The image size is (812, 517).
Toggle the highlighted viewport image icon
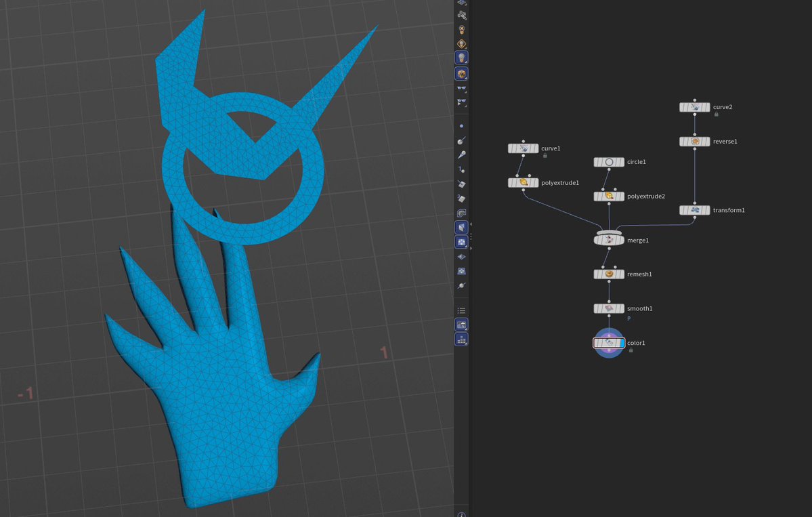[x=461, y=325]
